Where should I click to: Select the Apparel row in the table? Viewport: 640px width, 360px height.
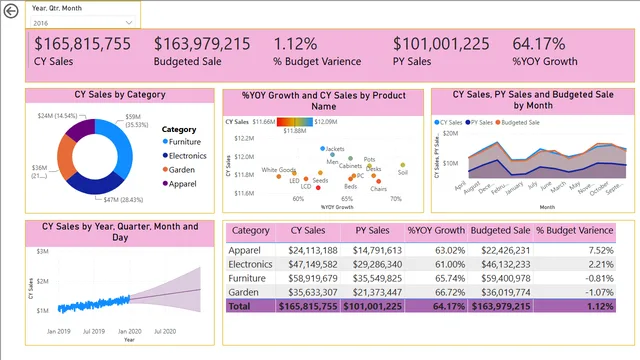pyautogui.click(x=421, y=250)
